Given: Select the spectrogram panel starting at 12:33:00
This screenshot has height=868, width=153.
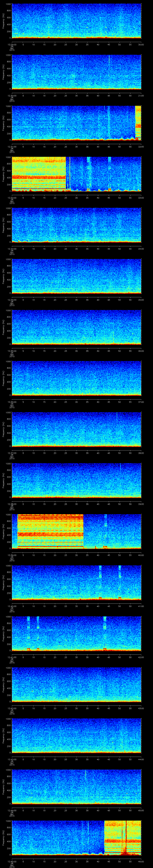Looking at the screenshot, I should click(x=76, y=225).
